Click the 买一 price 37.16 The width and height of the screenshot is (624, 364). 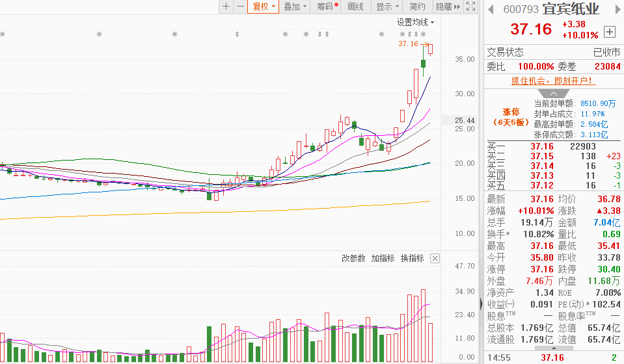click(541, 147)
